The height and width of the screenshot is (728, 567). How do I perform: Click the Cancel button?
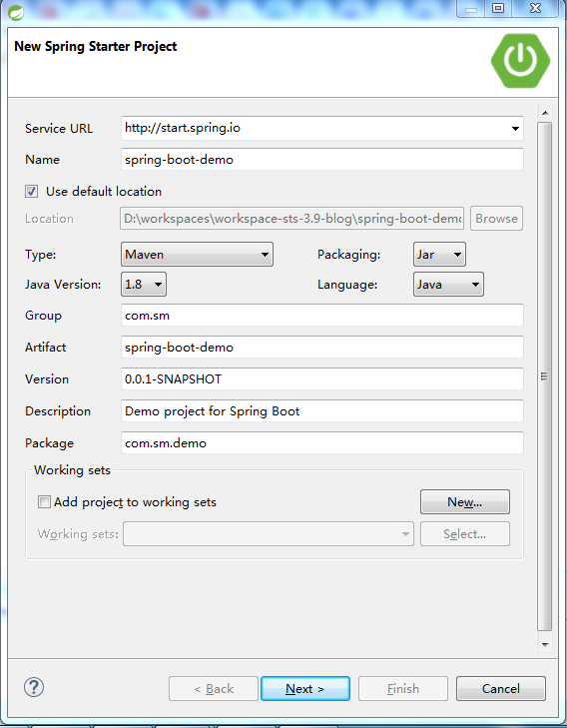501,688
